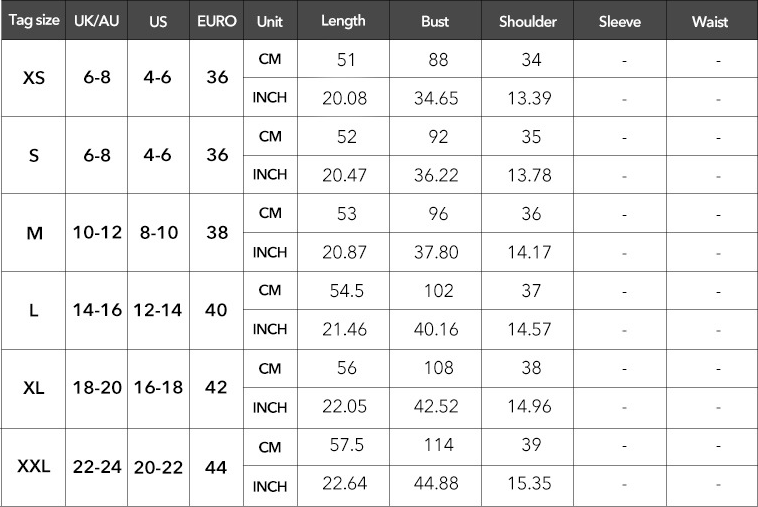
Task: Click the Tag size column header
Action: 33,20
